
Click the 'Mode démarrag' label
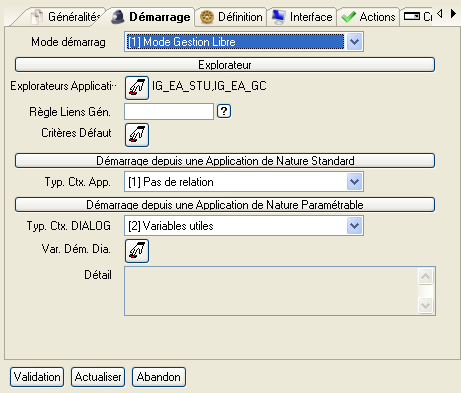(68, 42)
